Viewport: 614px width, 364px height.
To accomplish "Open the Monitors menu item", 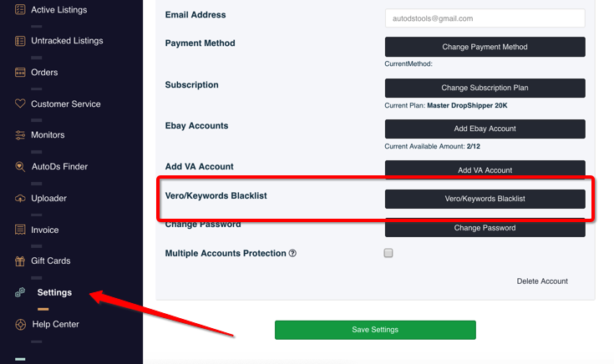I will coord(48,135).
